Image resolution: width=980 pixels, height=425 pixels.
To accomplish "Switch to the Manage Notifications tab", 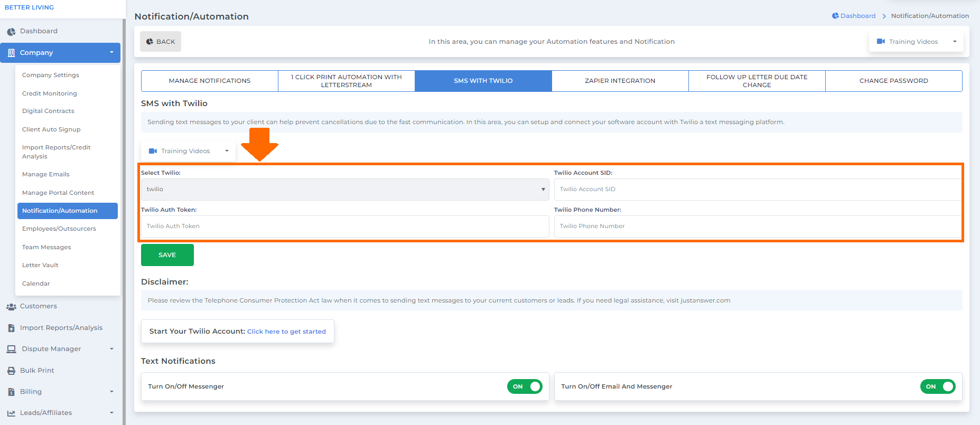I will pyautogui.click(x=210, y=81).
